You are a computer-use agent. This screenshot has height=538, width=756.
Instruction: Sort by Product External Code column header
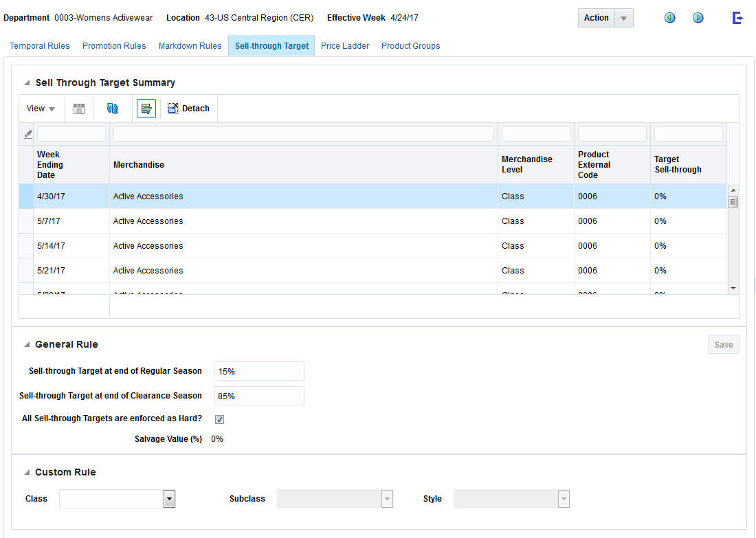[612, 165]
